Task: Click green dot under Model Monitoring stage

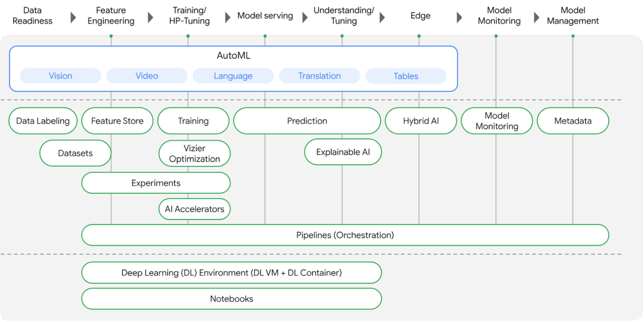Action: pyautogui.click(x=496, y=36)
